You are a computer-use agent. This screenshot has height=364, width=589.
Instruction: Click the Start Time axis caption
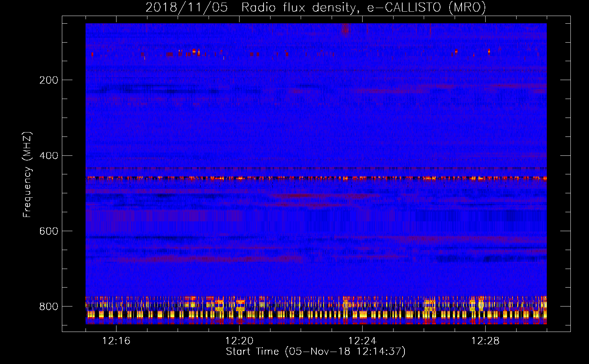pyautogui.click(x=316, y=352)
